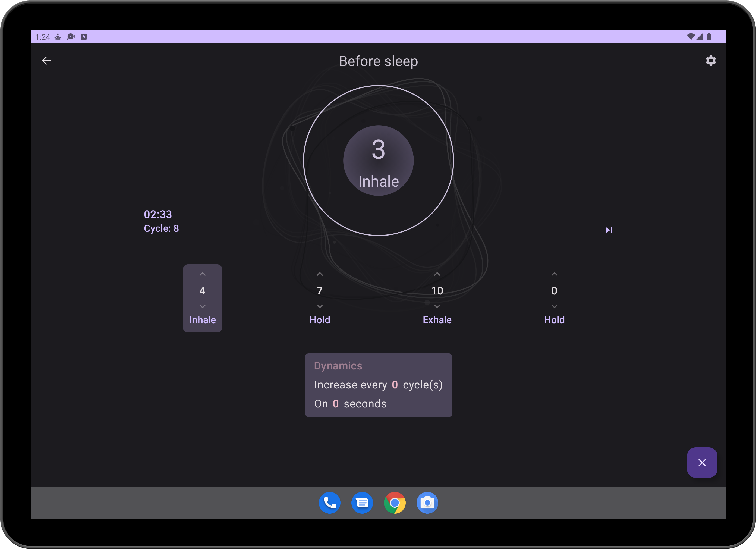Viewport: 756px width, 549px height.
Task: Tap the Wi-Fi status icon
Action: [691, 37]
